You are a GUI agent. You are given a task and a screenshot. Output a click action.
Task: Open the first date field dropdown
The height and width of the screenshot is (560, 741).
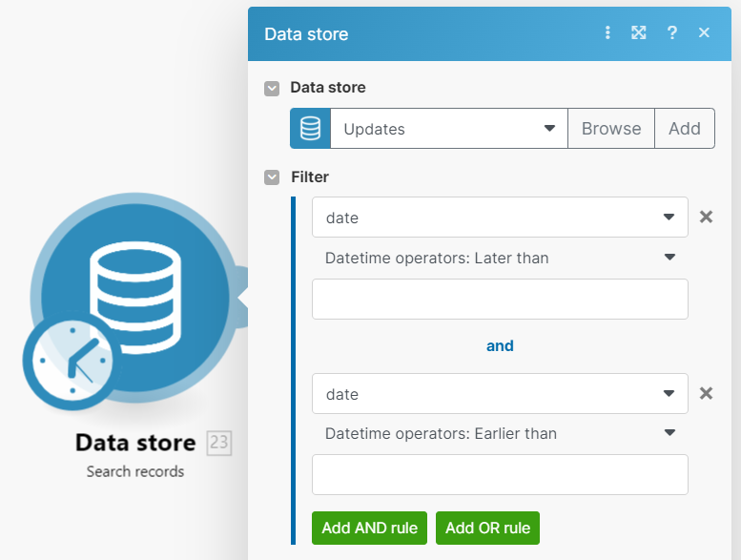[499, 218]
